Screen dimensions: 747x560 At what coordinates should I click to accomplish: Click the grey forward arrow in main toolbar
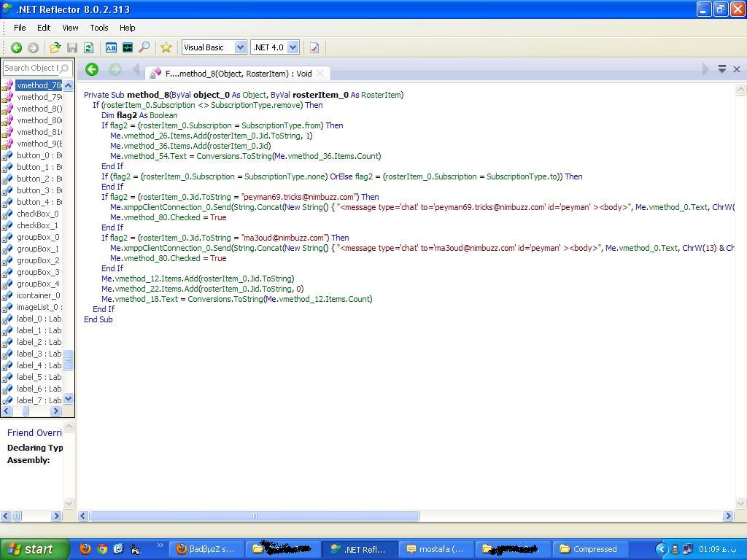click(x=33, y=47)
